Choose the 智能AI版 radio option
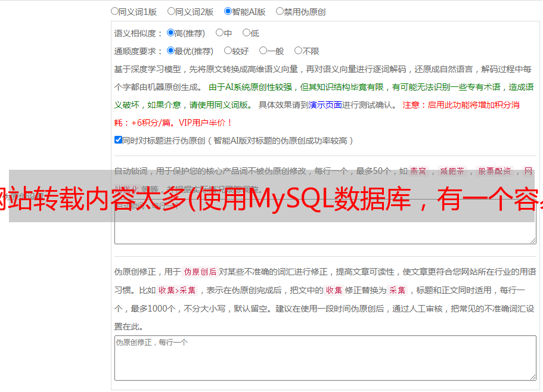The height and width of the screenshot is (392, 543). (228, 11)
